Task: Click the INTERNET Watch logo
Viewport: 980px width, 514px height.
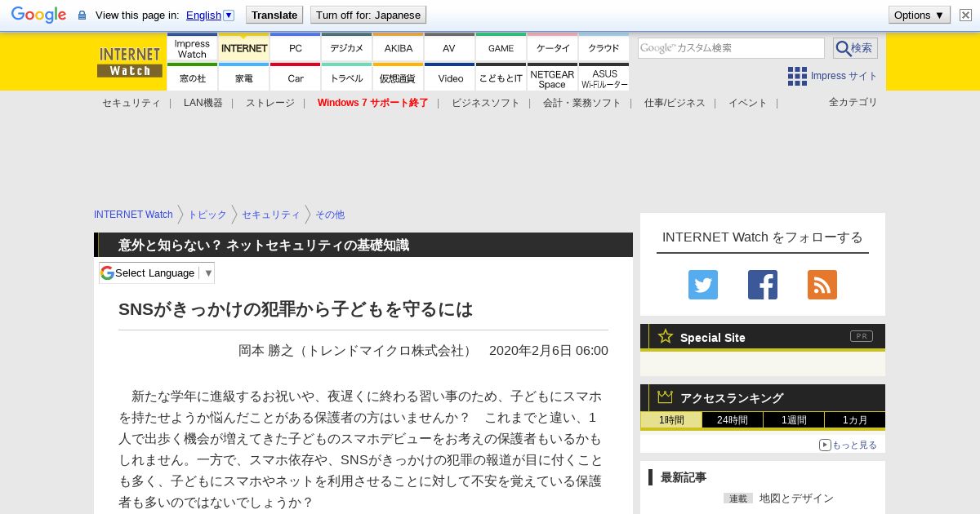Action: click(x=130, y=62)
